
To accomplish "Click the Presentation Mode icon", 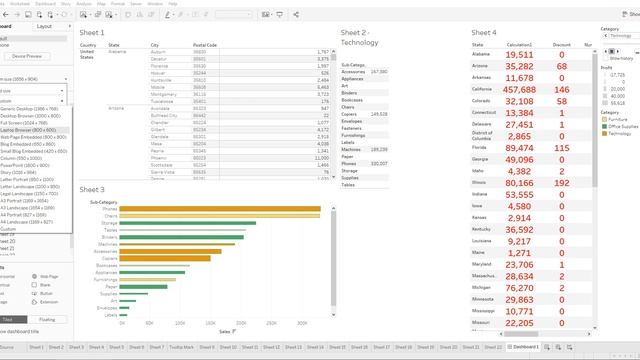I will [x=280, y=15].
